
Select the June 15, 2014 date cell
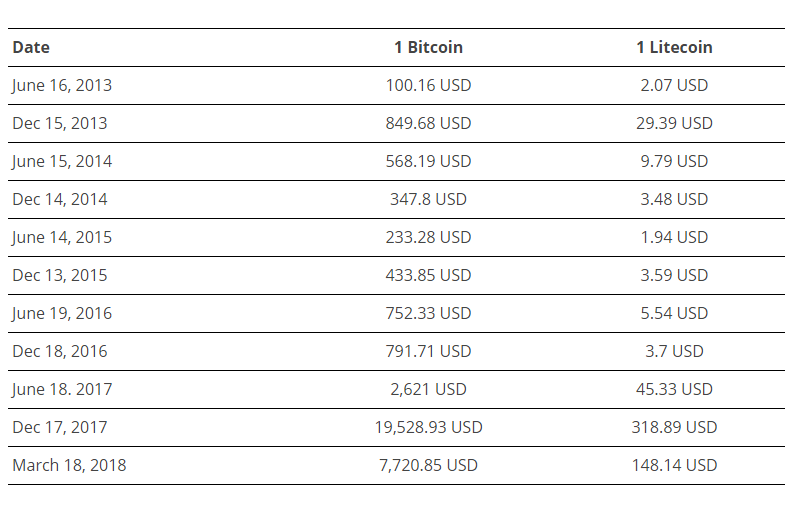(62, 161)
